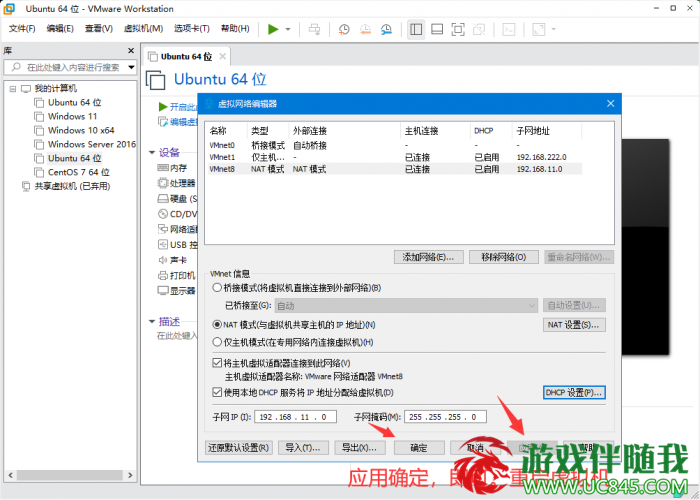Open the 查看(V) menu
The width and height of the screenshot is (700, 500).
[x=99, y=29]
